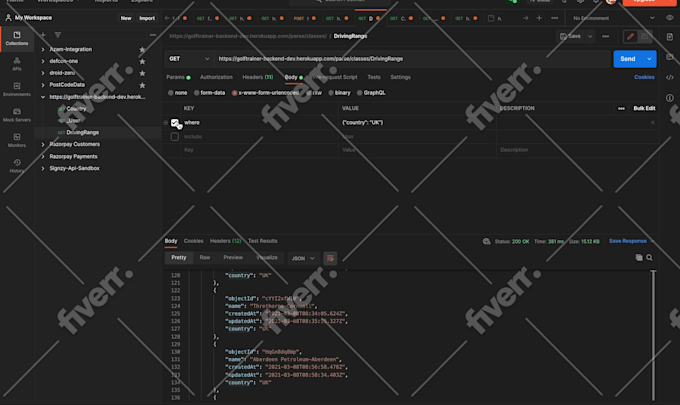Switch to the request Settings tab
Image resolution: width=680 pixels, height=405 pixels.
point(400,77)
